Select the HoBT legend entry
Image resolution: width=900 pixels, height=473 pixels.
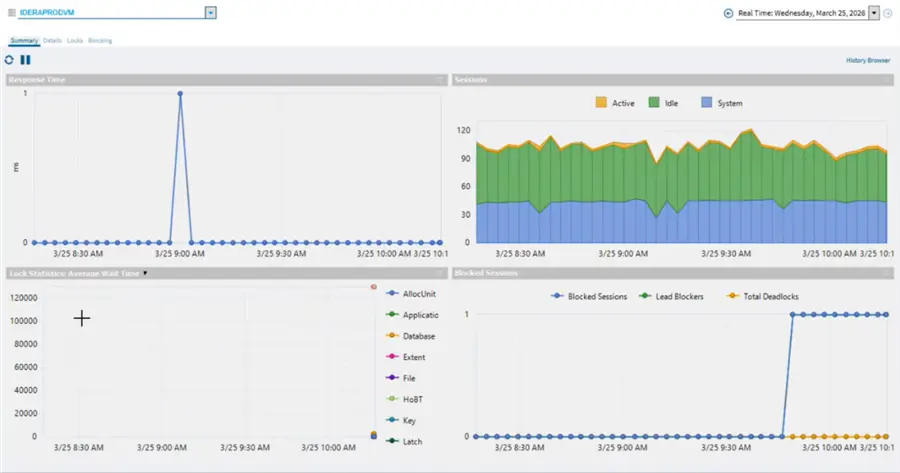404,400
